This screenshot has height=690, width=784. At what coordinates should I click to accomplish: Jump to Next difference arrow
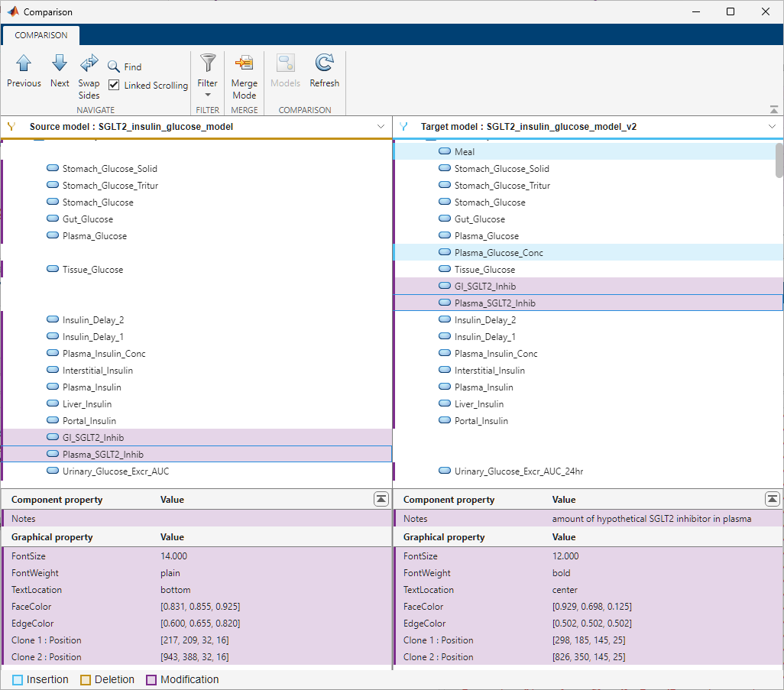point(60,71)
